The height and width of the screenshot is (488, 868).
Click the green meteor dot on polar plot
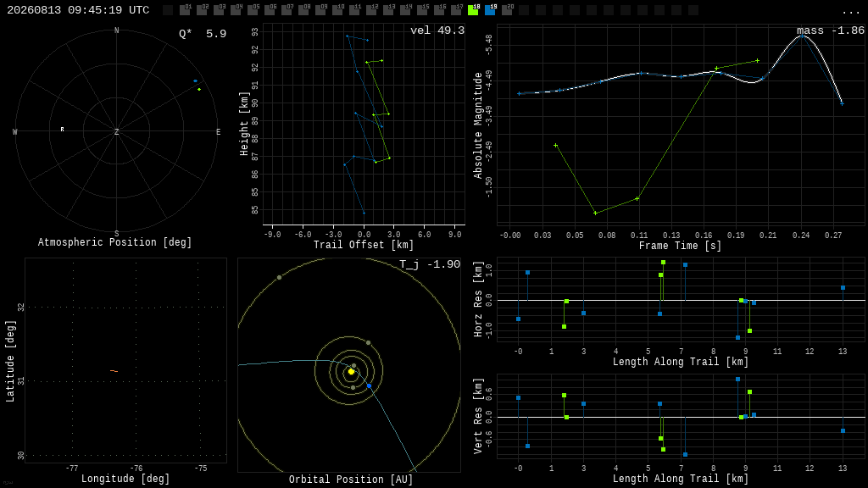click(x=199, y=89)
